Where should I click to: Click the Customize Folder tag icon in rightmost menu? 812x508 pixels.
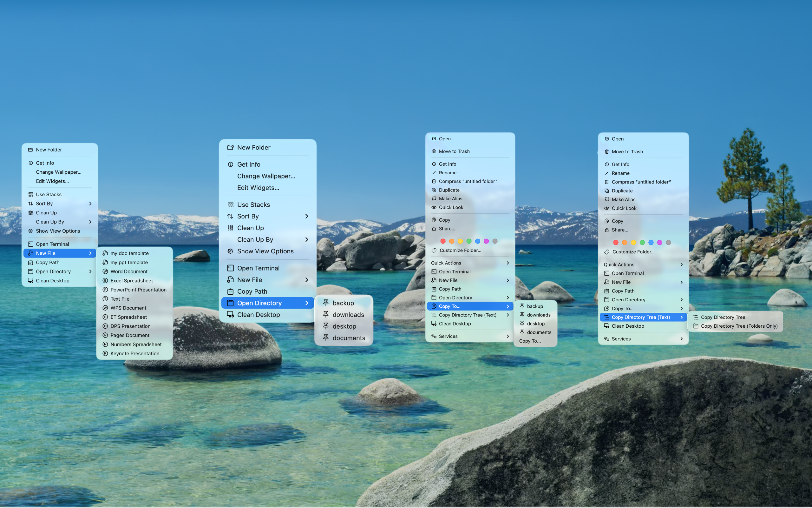(607, 252)
